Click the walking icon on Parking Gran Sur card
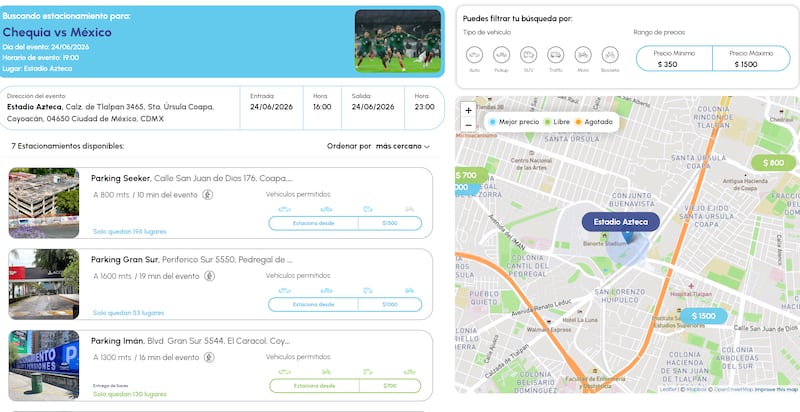 (209, 276)
